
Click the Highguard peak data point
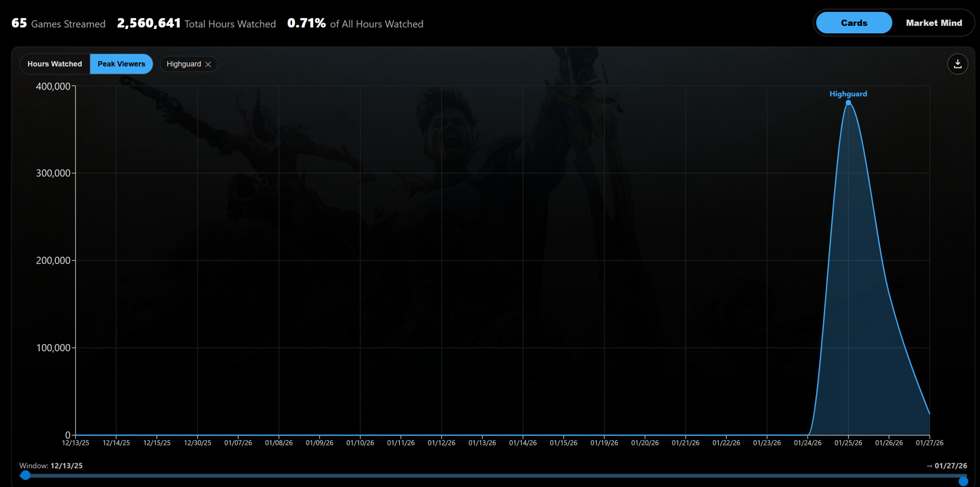[848, 103]
